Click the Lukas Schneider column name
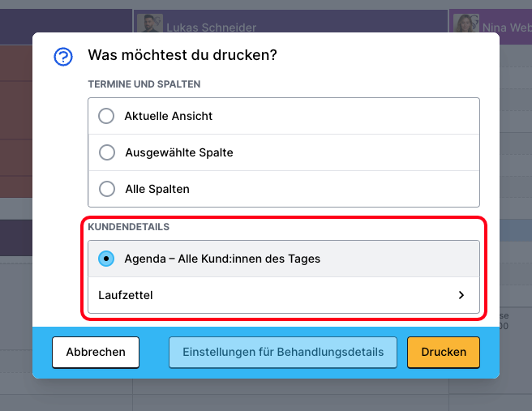The image size is (532, 411). pos(211,28)
